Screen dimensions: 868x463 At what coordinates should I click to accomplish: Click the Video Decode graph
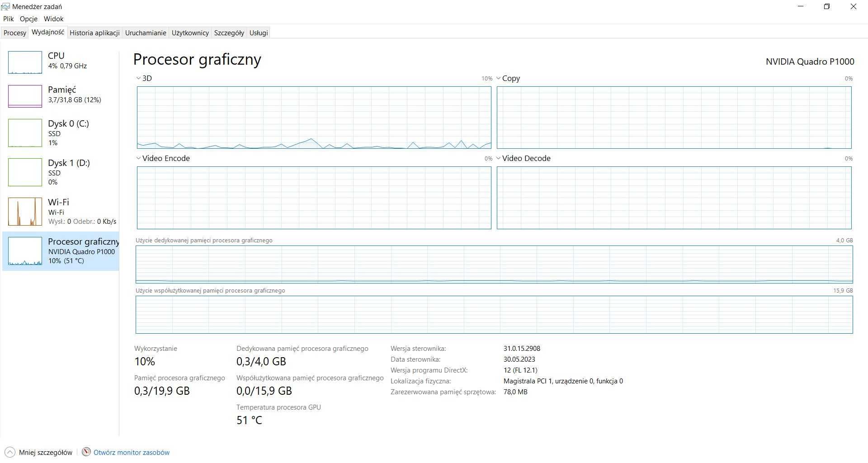674,198
